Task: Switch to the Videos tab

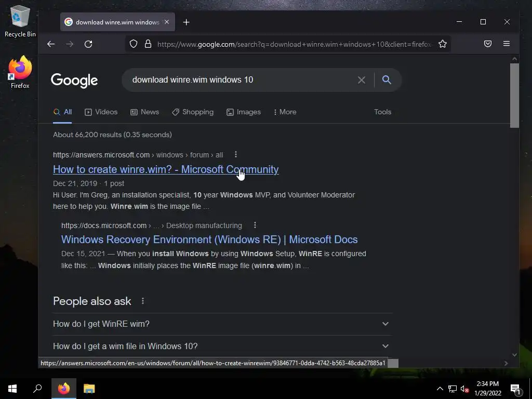Action: 101,112
